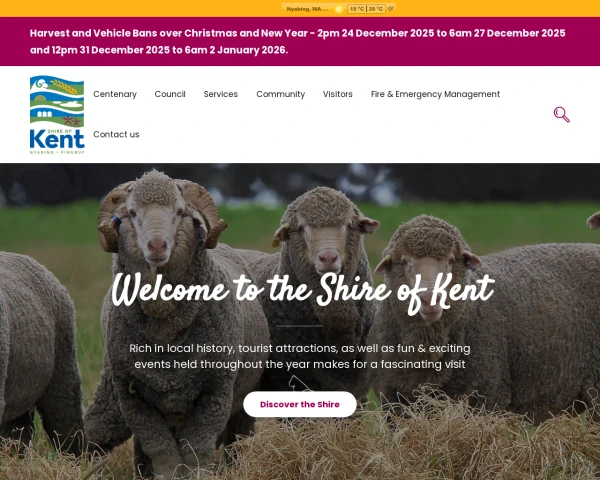The height and width of the screenshot is (480, 600).
Task: Click the small icon after the temperatures
Action: point(390,8)
